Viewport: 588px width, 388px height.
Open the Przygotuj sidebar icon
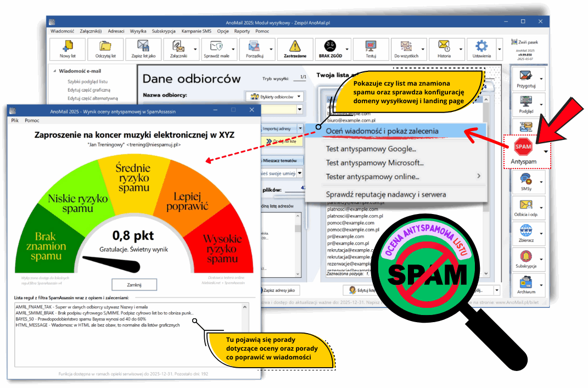point(526,79)
